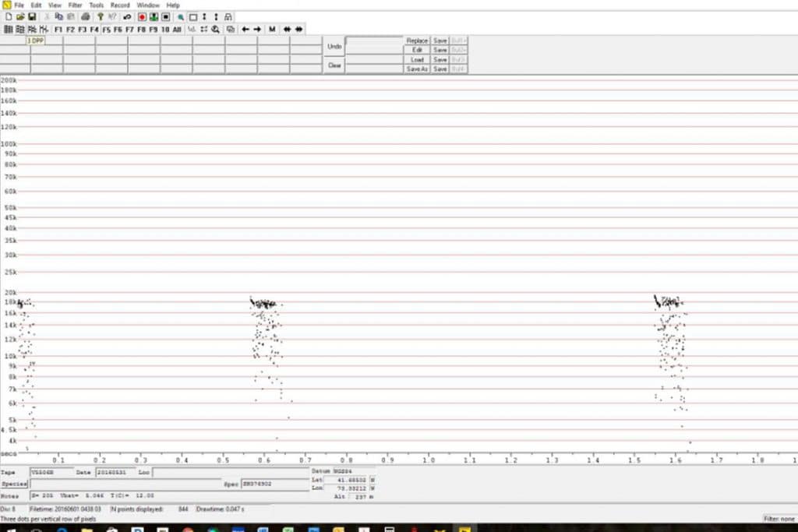
Task: Open the Filter menu
Action: pyautogui.click(x=76, y=5)
